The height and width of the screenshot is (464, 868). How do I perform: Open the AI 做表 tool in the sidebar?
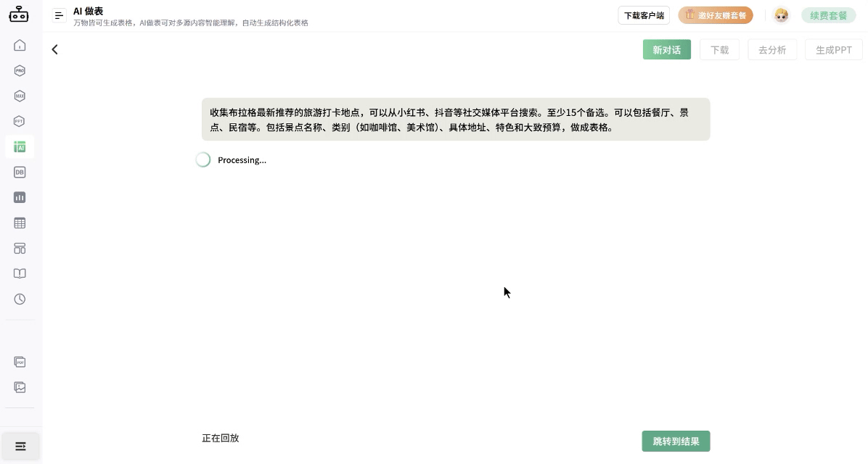19,146
